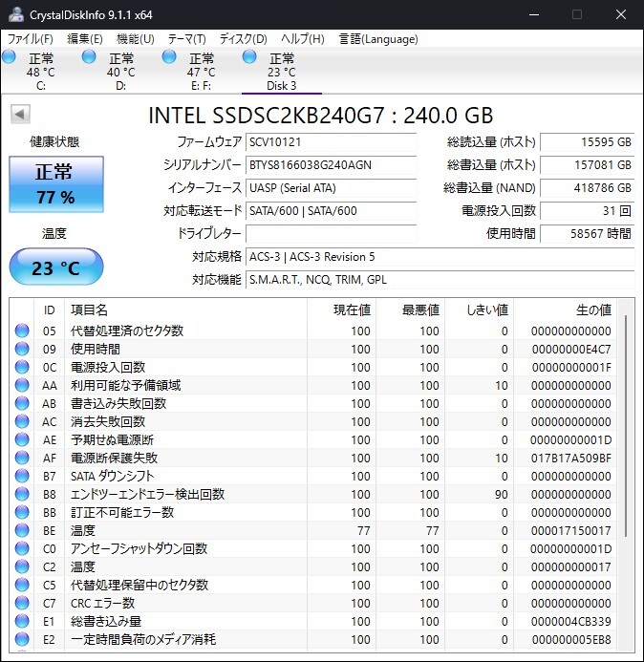Select drive C: status orb
Screen dimensions: 644x662
pos(10,58)
